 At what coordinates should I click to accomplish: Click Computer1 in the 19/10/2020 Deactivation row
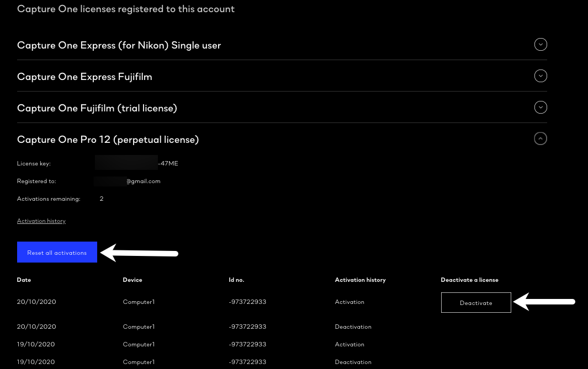[x=139, y=362]
